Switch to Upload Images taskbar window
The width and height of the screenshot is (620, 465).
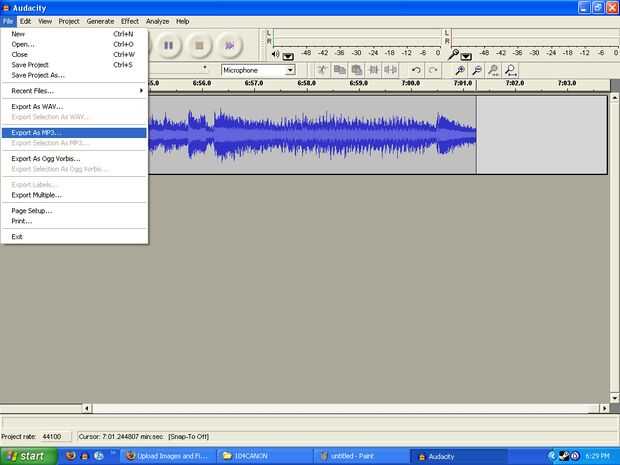pyautogui.click(x=168, y=456)
